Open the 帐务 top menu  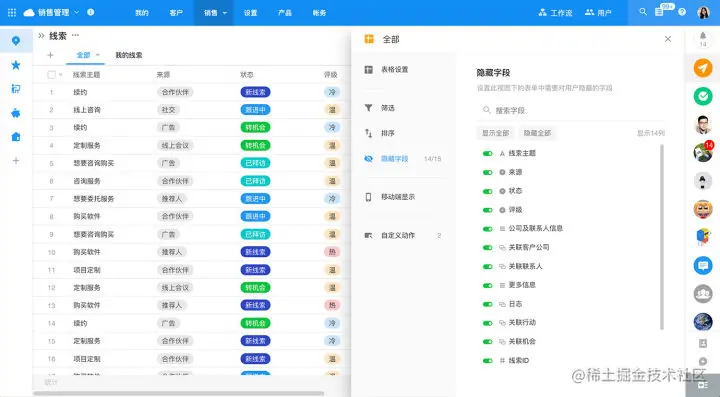click(x=319, y=13)
